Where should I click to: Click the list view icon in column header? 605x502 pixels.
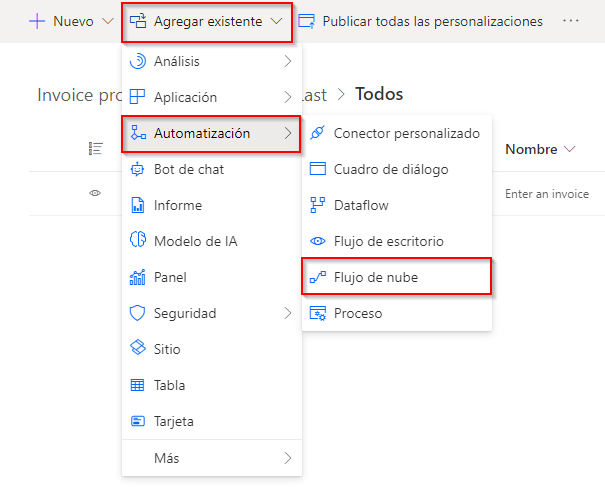(96, 149)
